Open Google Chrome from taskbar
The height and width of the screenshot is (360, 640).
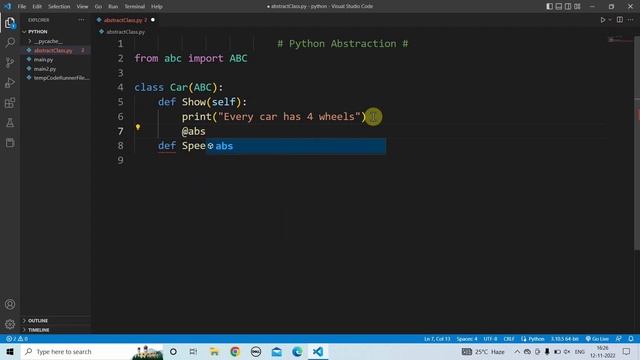coord(235,351)
